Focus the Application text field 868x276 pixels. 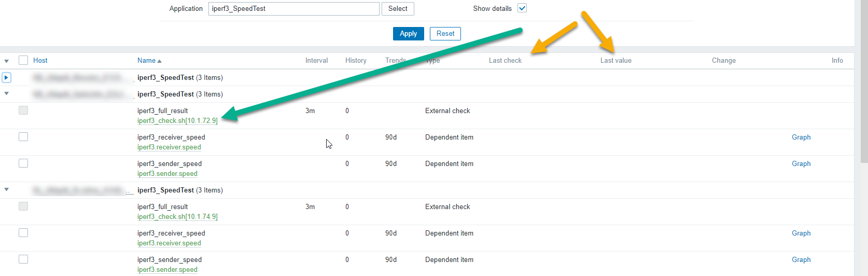coord(293,9)
